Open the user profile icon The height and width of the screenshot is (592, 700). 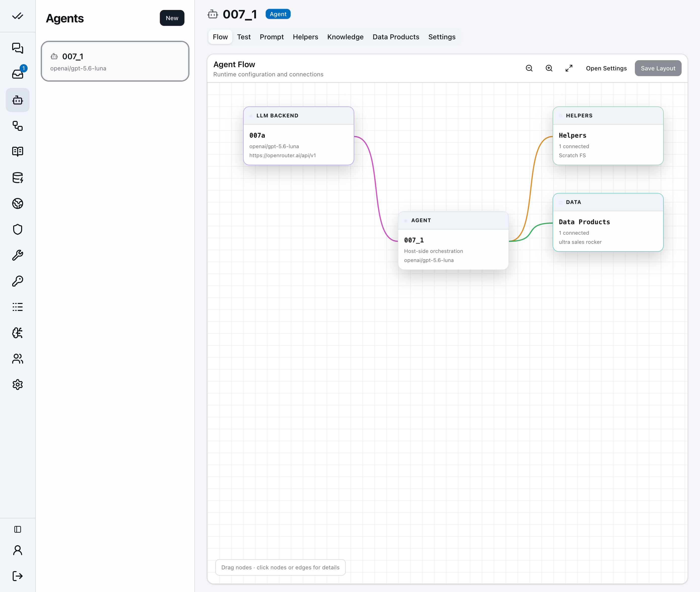[17, 550]
